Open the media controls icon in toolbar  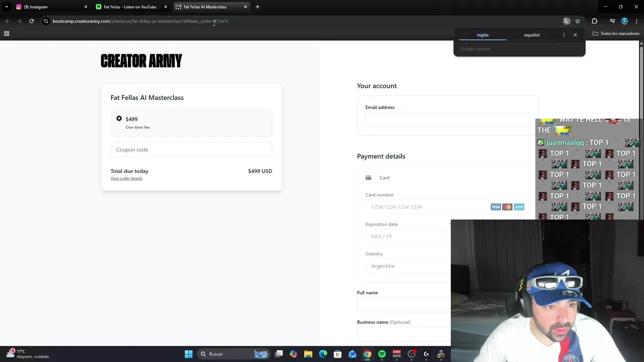pyautogui.click(x=612, y=21)
